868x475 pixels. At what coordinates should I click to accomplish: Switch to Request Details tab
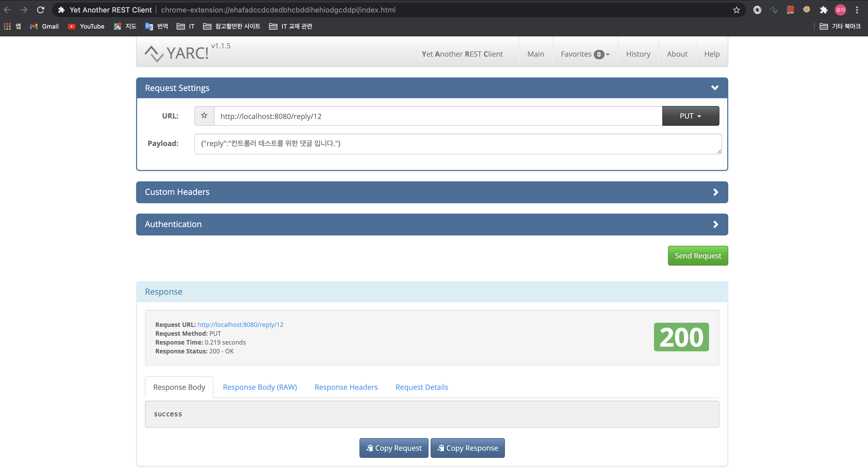pyautogui.click(x=422, y=387)
